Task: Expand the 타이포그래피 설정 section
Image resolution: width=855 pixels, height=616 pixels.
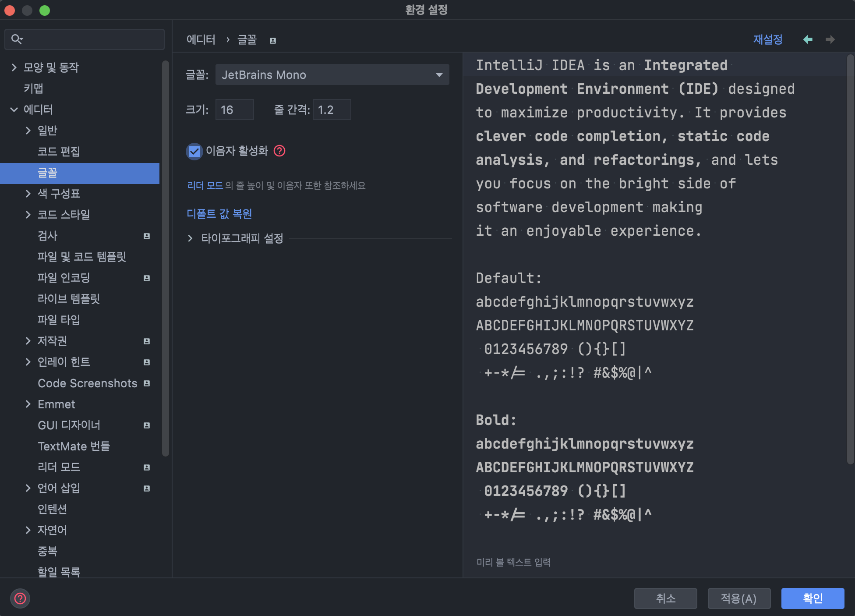Action: (190, 238)
